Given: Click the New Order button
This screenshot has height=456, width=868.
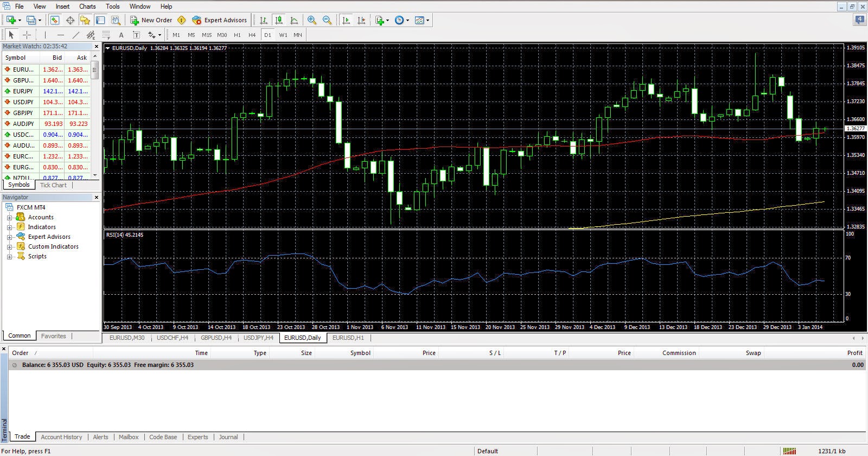Looking at the screenshot, I should click(151, 20).
